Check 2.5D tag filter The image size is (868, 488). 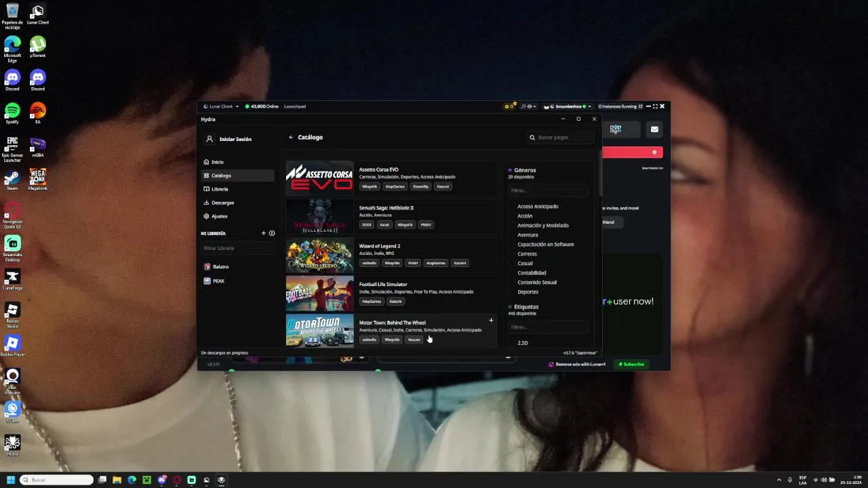(519, 343)
